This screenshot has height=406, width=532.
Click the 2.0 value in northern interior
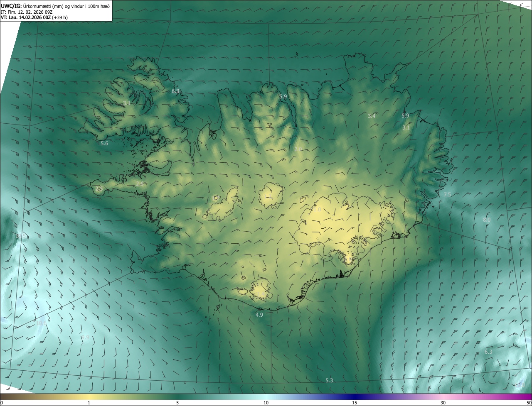click(x=298, y=149)
